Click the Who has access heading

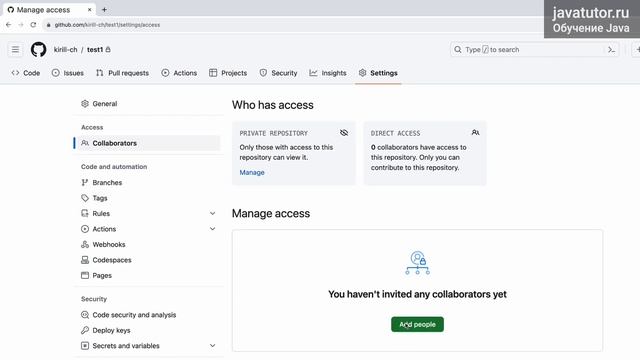point(273,105)
